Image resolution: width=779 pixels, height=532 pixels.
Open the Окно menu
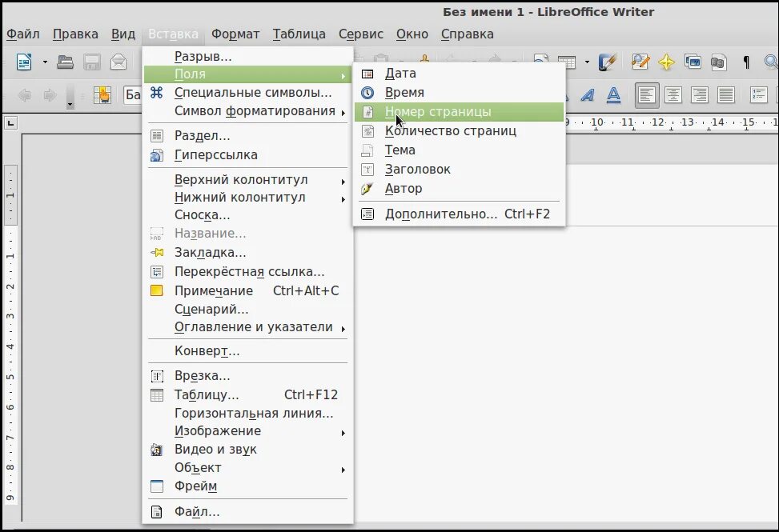(412, 34)
